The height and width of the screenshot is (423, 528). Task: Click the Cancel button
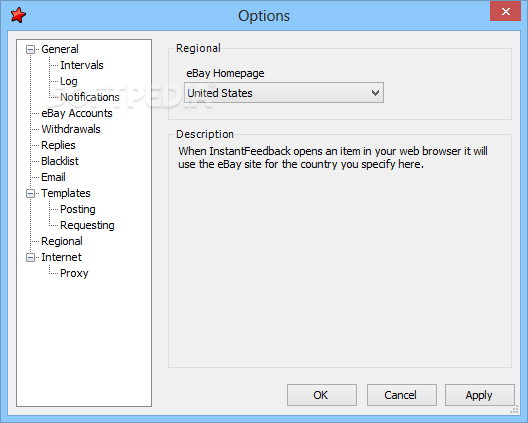[x=401, y=395]
